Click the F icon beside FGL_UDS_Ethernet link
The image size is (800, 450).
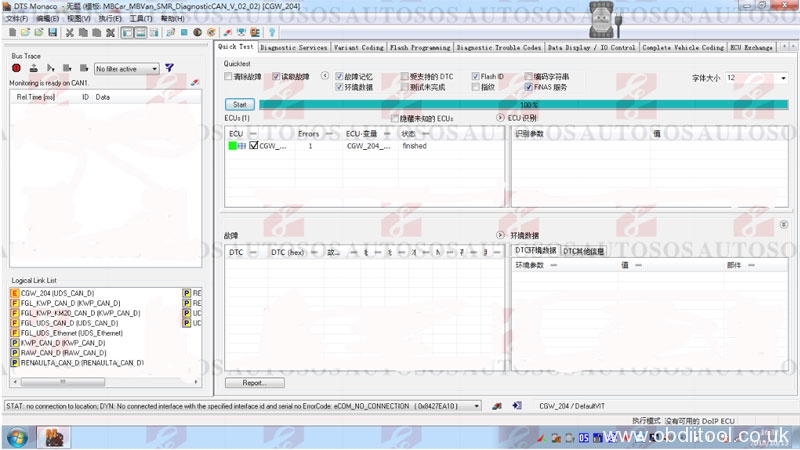[15, 333]
